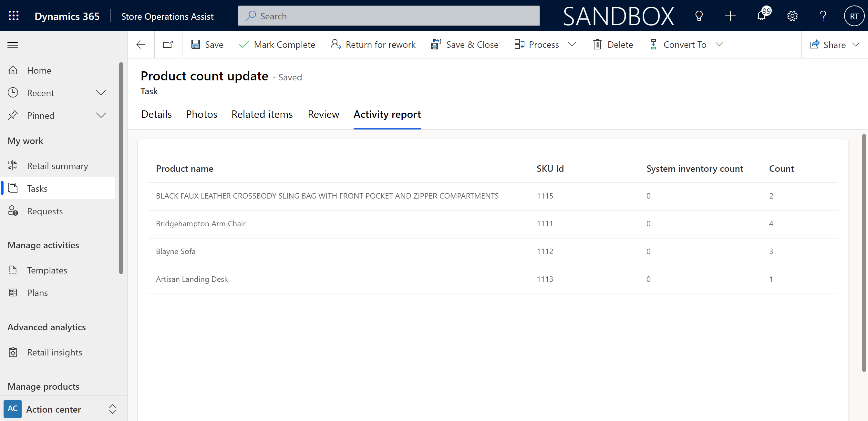This screenshot has width=868, height=421.
Task: Click the navigate back arrow button
Action: [141, 44]
